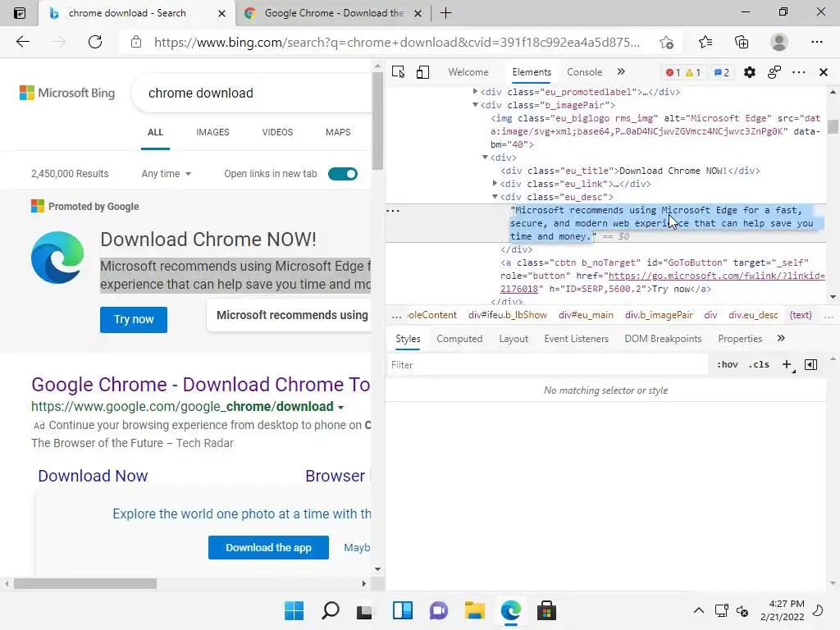Open the Any time filter dropdown
The width and height of the screenshot is (840, 630).
coord(166,174)
